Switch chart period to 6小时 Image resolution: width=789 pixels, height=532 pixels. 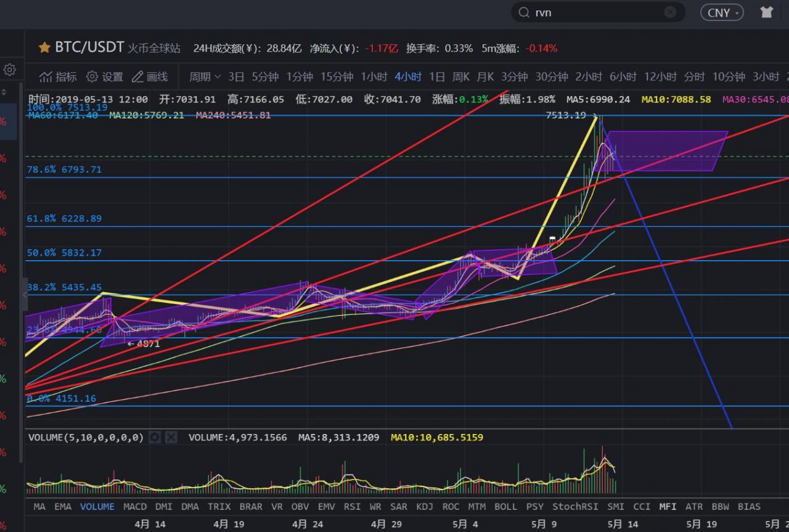pyautogui.click(x=623, y=77)
